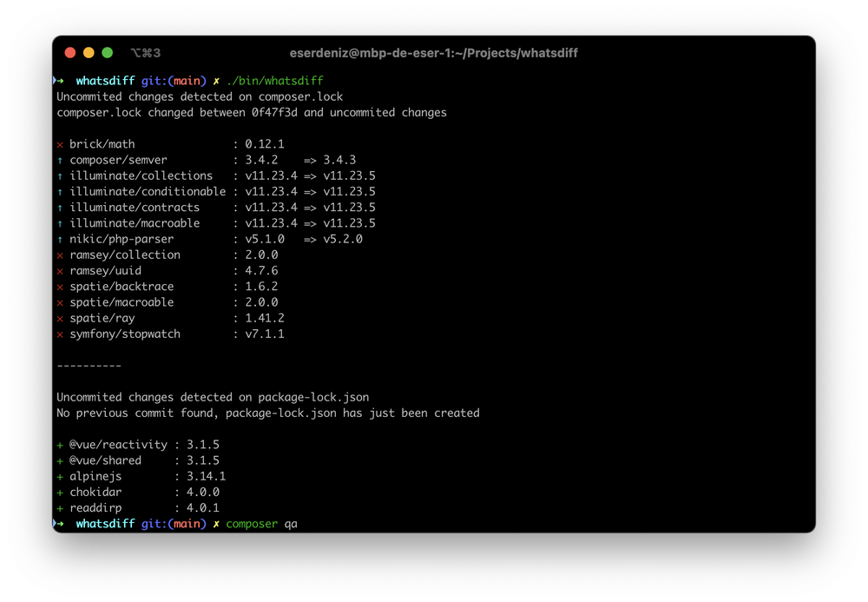Select ramsey/uuid package name

click(x=106, y=271)
